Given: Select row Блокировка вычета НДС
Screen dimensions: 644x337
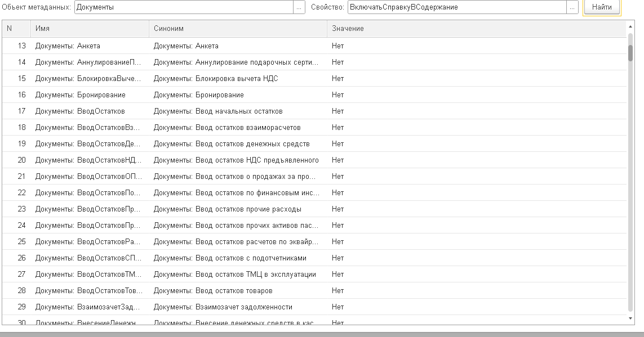Looking at the screenshot, I should coord(314,78).
